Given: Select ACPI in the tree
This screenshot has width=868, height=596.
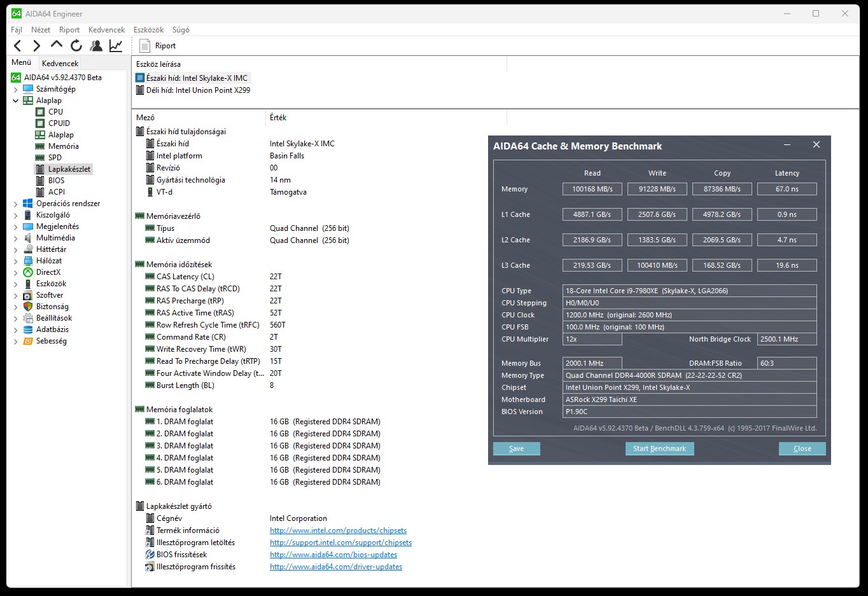Looking at the screenshot, I should pos(56,192).
